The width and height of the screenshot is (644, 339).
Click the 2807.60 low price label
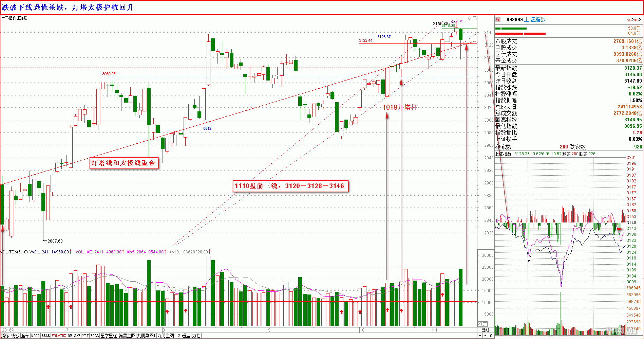tap(55, 241)
